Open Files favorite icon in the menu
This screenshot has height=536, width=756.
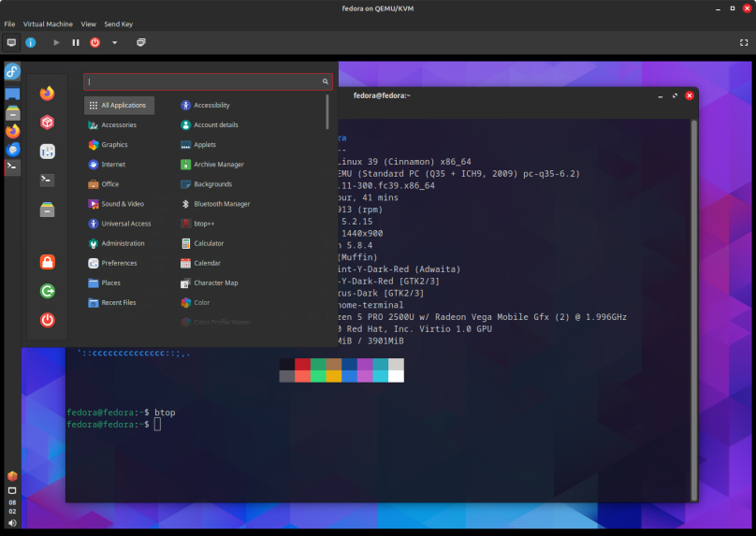(47, 210)
